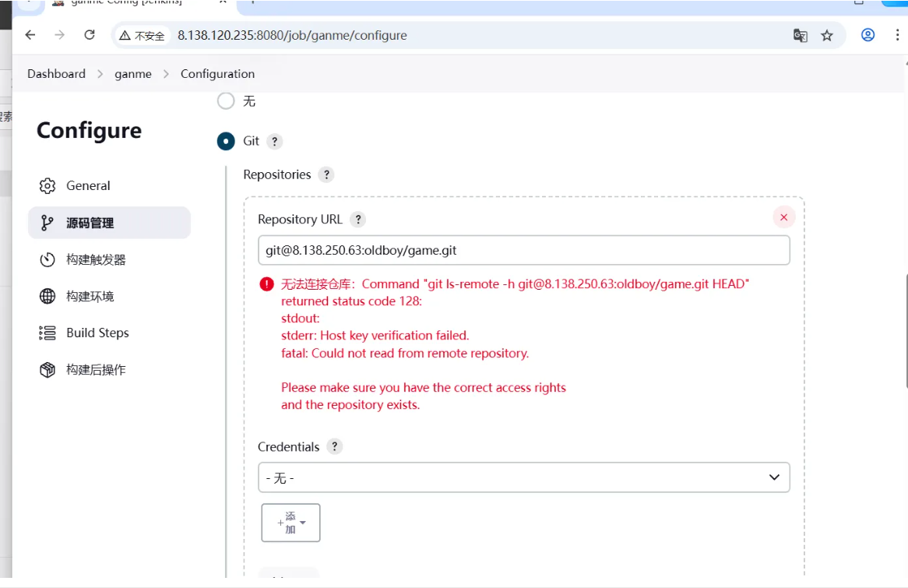Bookmark this page with the star icon
The height and width of the screenshot is (588, 908).
[x=827, y=35]
